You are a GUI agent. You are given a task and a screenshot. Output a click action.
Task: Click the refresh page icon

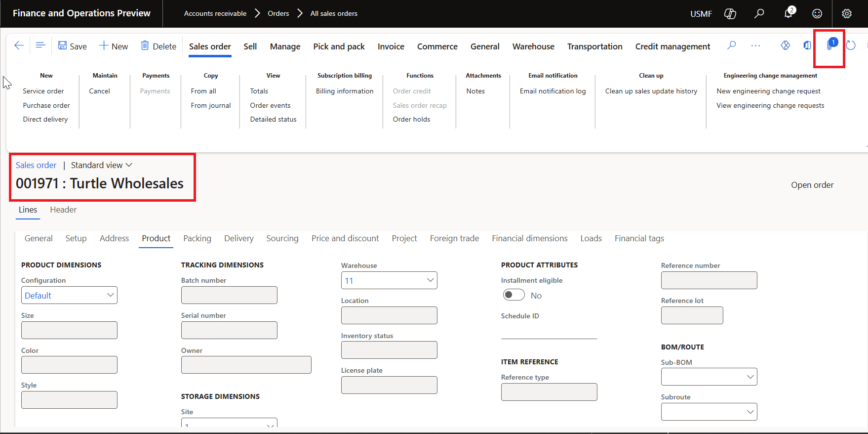click(851, 46)
